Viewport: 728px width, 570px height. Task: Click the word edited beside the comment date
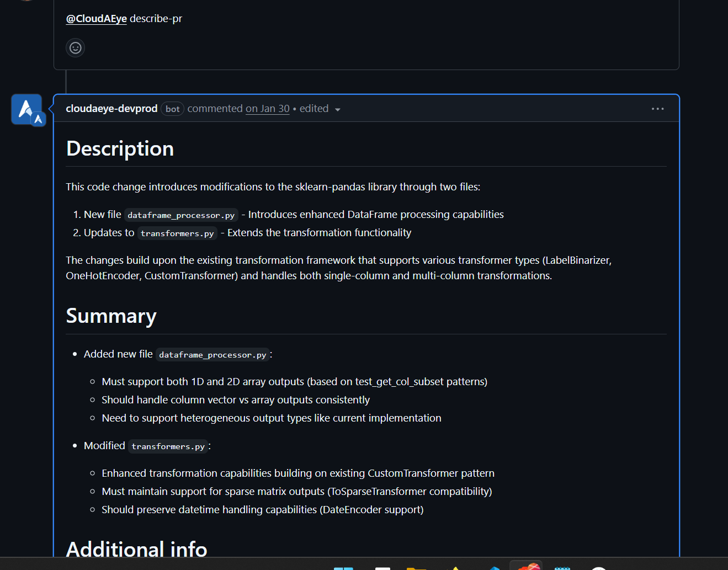pos(313,109)
